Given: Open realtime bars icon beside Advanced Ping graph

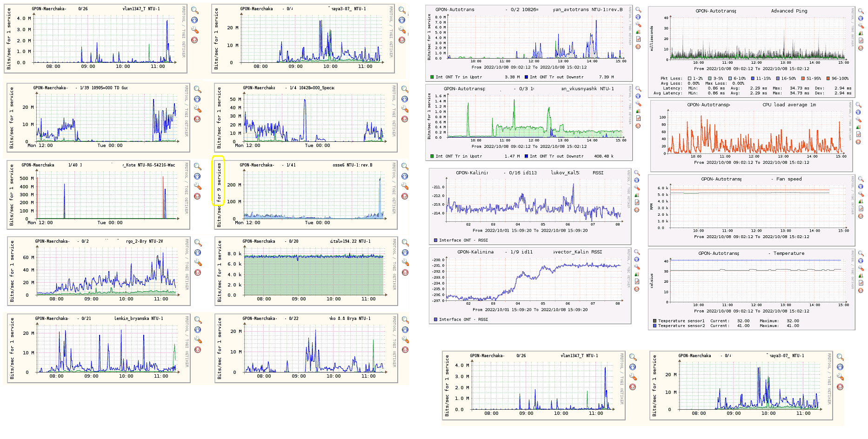Looking at the screenshot, I should [861, 33].
